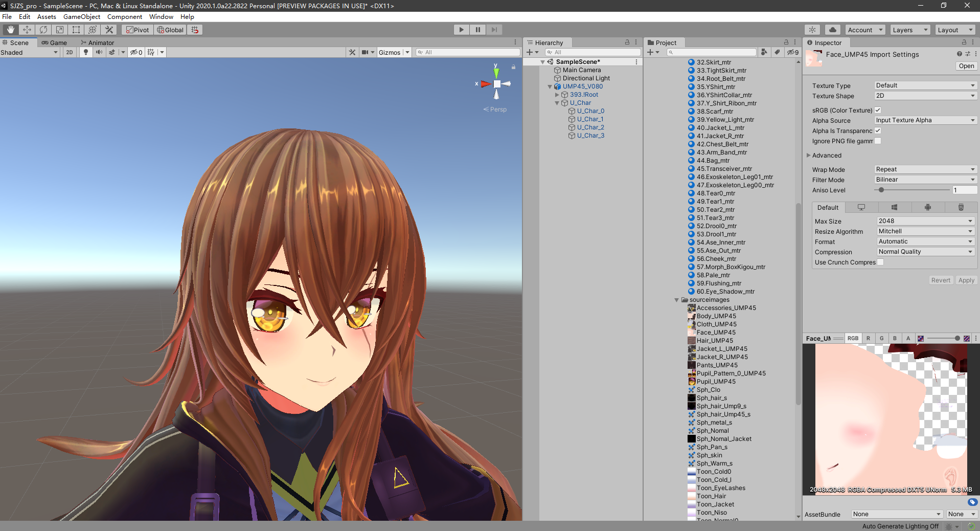The width and height of the screenshot is (980, 531).
Task: Select the Rect transform tool
Action: coord(76,30)
